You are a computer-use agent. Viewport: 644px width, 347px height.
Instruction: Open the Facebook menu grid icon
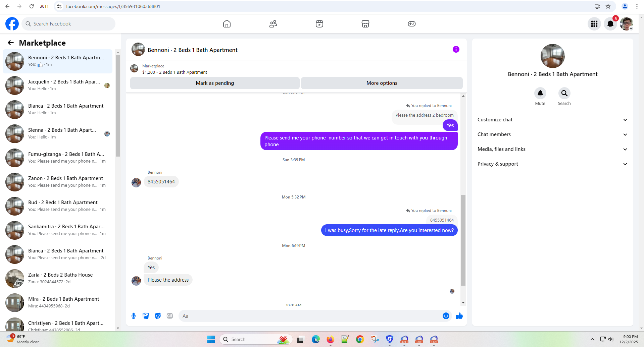[594, 24]
